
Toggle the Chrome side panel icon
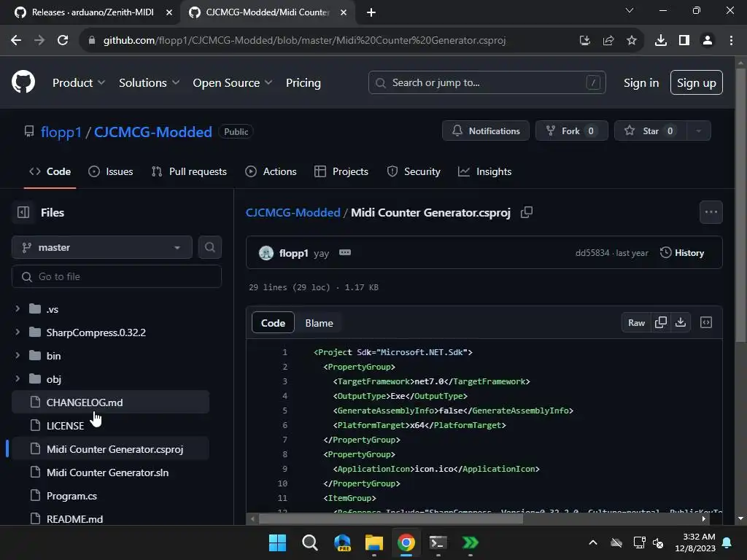[684, 40]
